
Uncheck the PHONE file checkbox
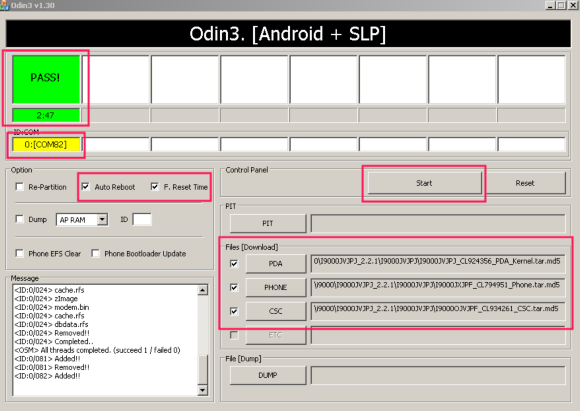click(234, 287)
